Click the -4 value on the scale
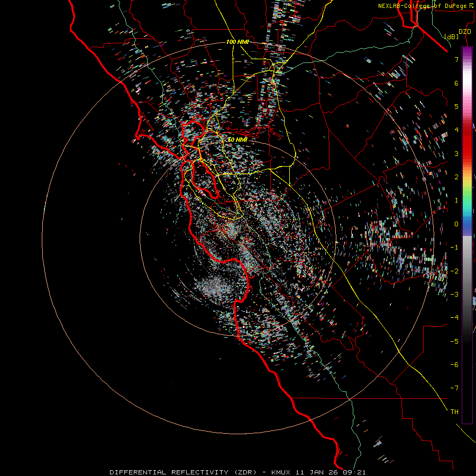 [x=454, y=317]
